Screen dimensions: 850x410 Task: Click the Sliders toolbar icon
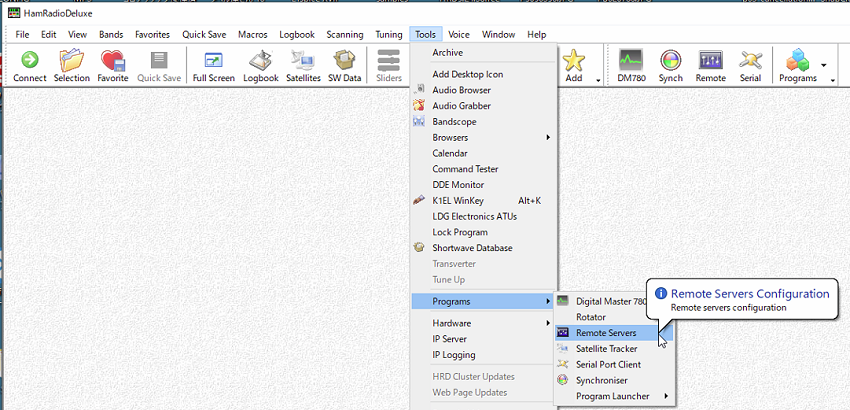pyautogui.click(x=389, y=66)
